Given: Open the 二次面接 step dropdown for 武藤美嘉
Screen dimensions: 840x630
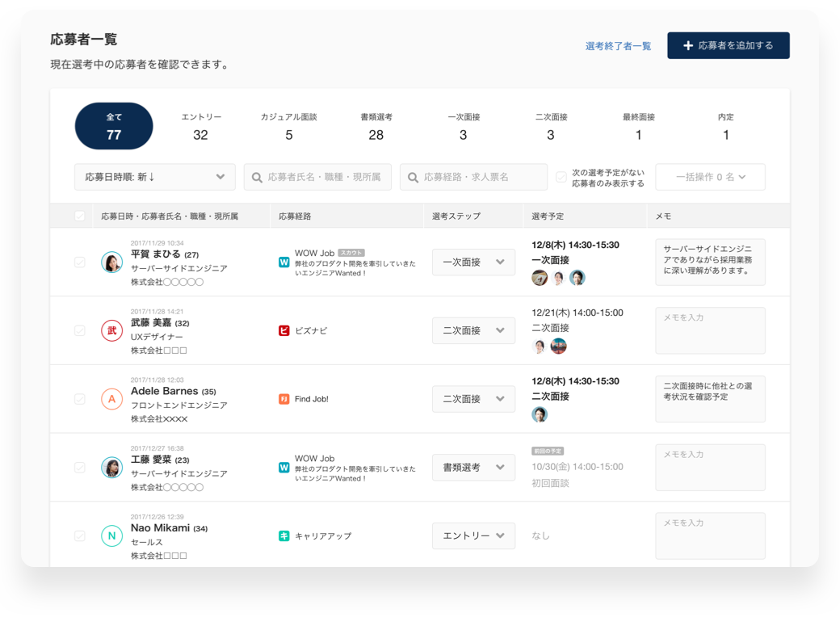Looking at the screenshot, I should 473,330.
